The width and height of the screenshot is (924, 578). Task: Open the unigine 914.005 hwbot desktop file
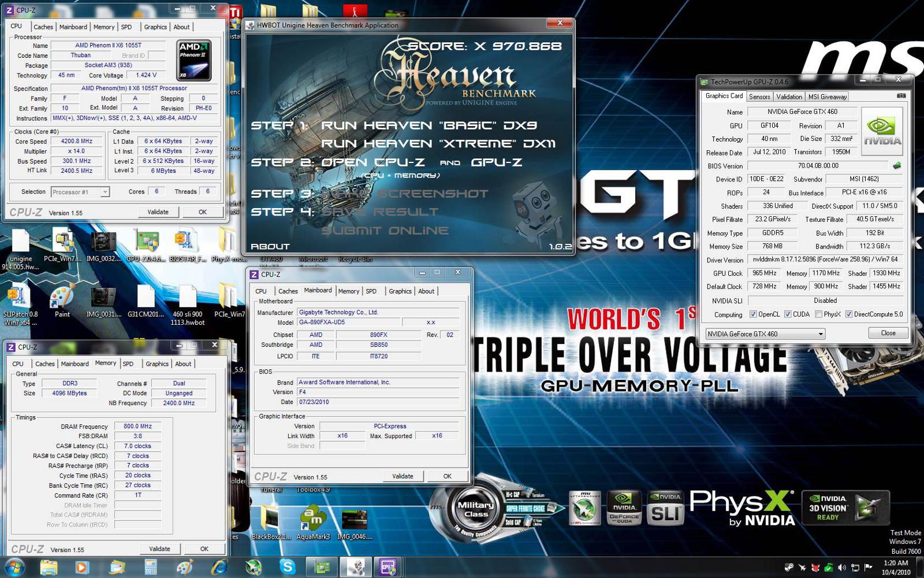tap(21, 249)
